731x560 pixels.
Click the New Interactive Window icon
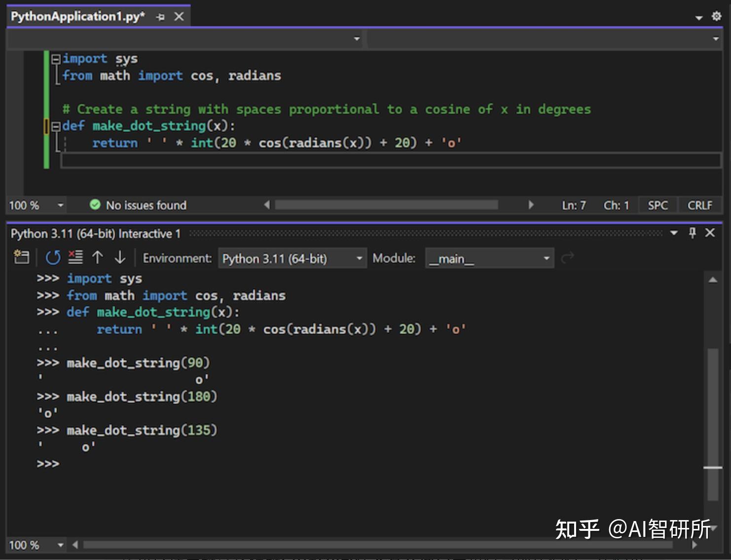point(21,257)
